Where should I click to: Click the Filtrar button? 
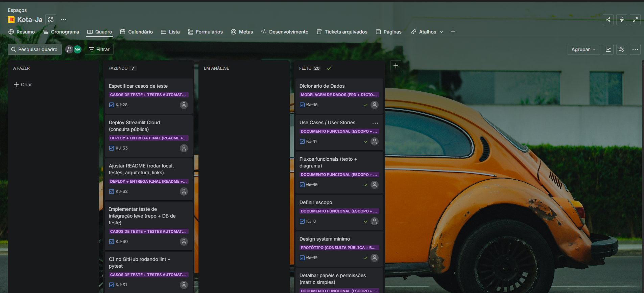pos(99,49)
